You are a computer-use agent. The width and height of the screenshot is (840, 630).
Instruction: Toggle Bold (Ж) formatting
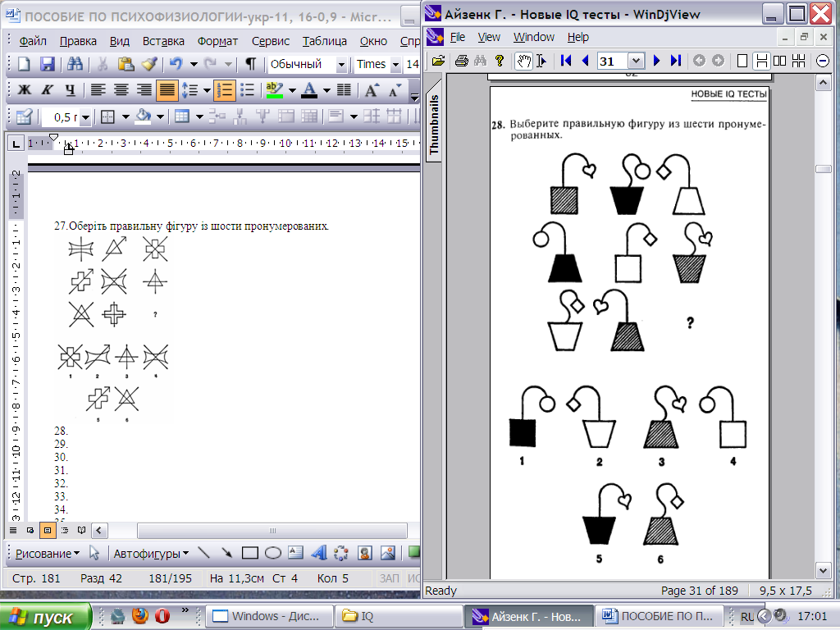pyautogui.click(x=24, y=90)
